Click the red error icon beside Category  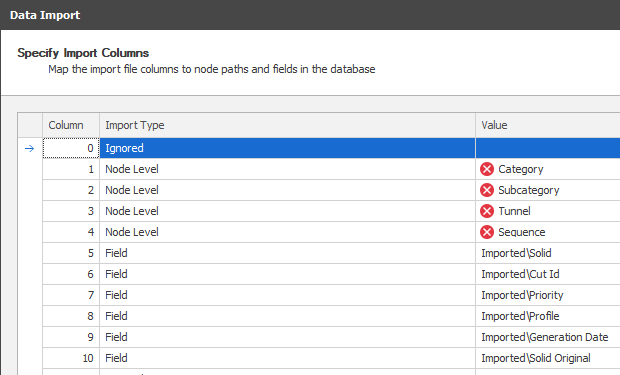pos(487,169)
